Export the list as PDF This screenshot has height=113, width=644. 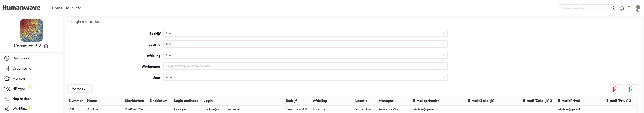click(x=615, y=89)
